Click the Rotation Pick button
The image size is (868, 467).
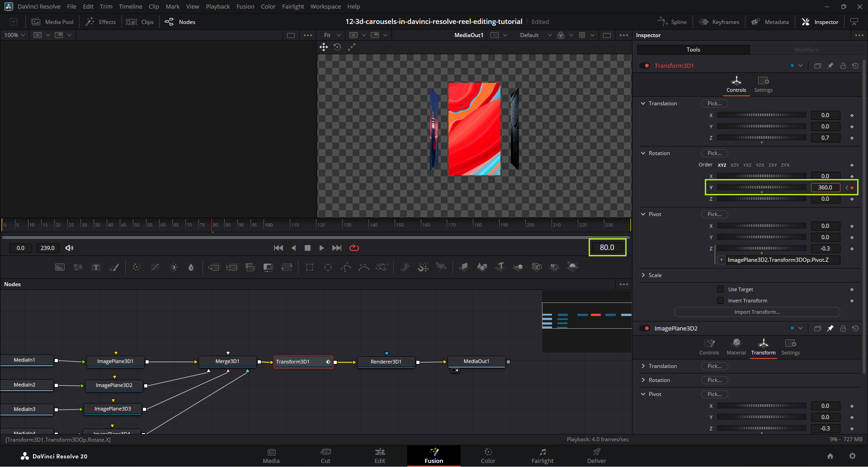pos(714,153)
